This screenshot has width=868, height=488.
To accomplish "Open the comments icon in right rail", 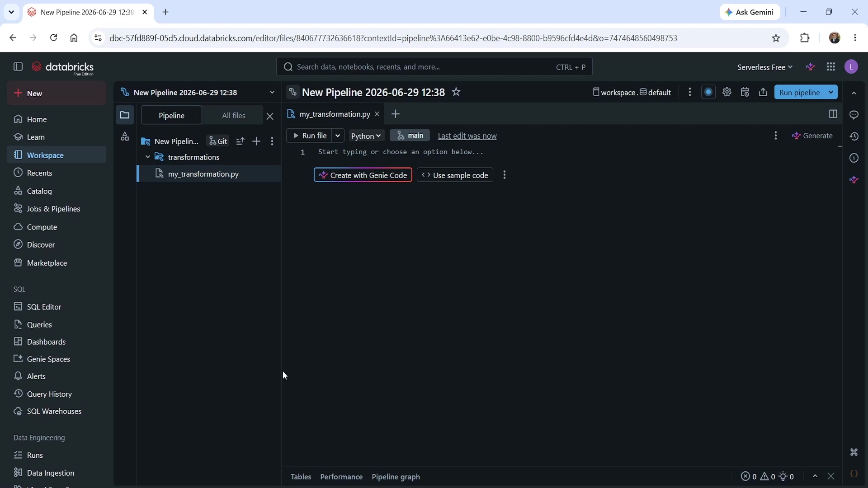I will coord(854,115).
